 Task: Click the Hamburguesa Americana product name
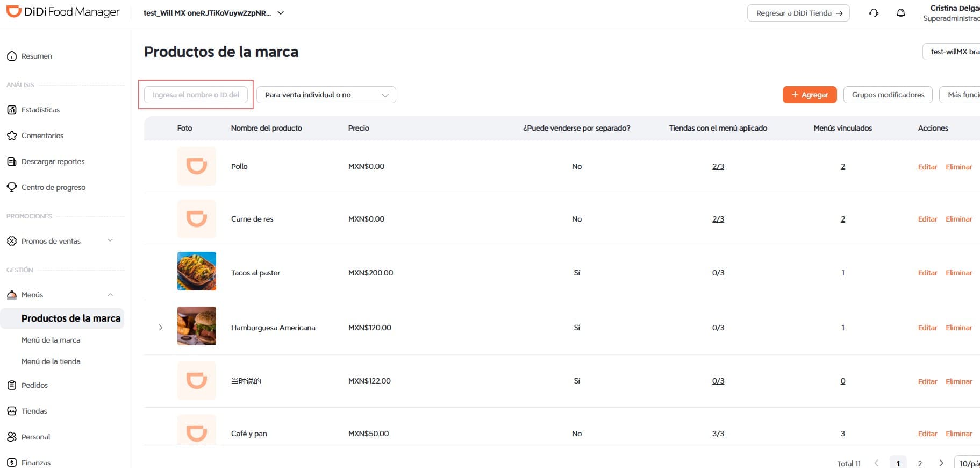273,328
